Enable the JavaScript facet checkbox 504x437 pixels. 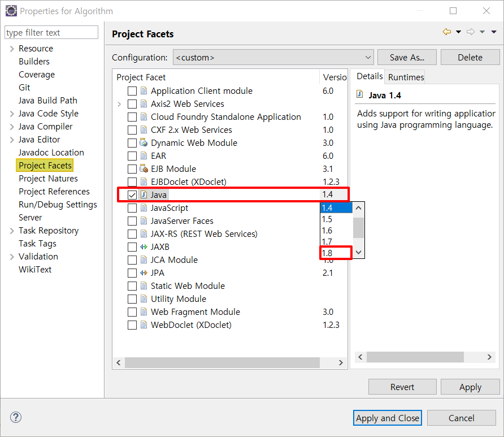pyautogui.click(x=132, y=208)
